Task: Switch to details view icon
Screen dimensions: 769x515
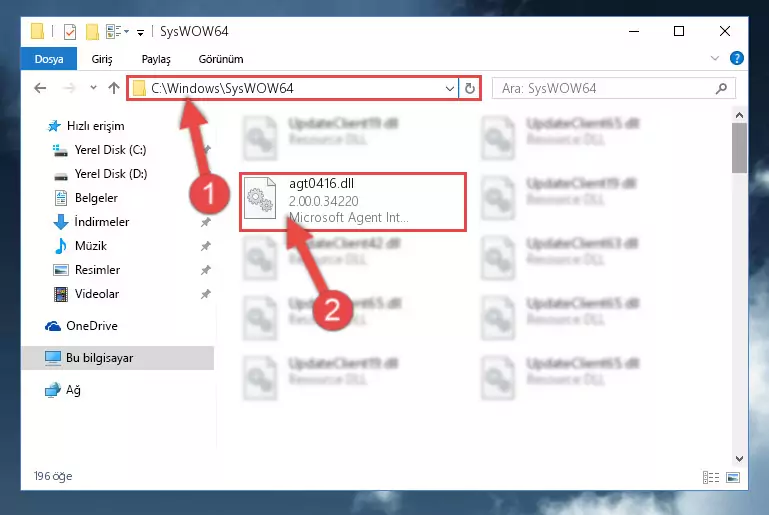Action: [711, 477]
